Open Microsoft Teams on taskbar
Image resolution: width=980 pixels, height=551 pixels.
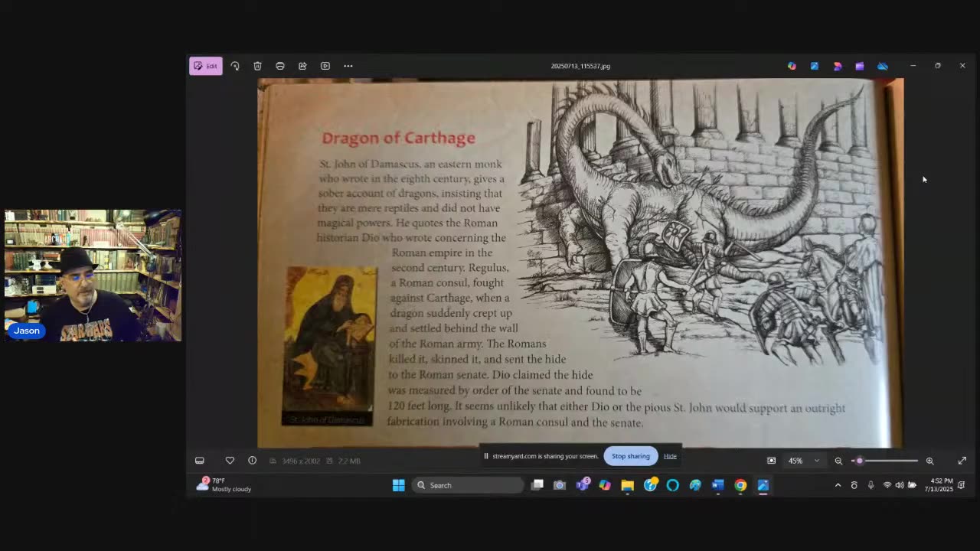[x=583, y=485]
